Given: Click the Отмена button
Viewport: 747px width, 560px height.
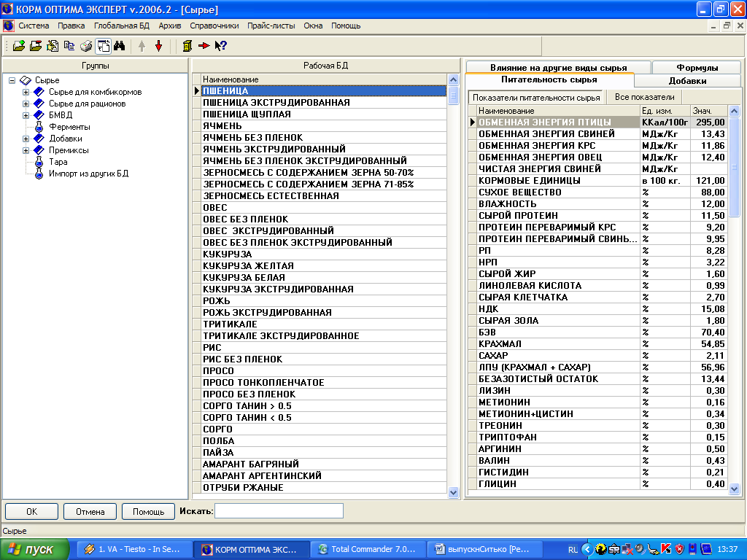Looking at the screenshot, I should point(90,511).
